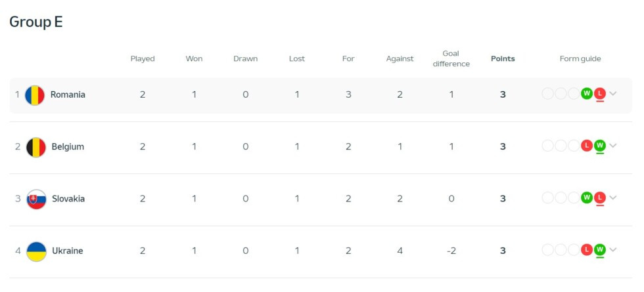Click Ukraine's red L form badge
The width and height of the screenshot is (644, 292).
(x=587, y=250)
